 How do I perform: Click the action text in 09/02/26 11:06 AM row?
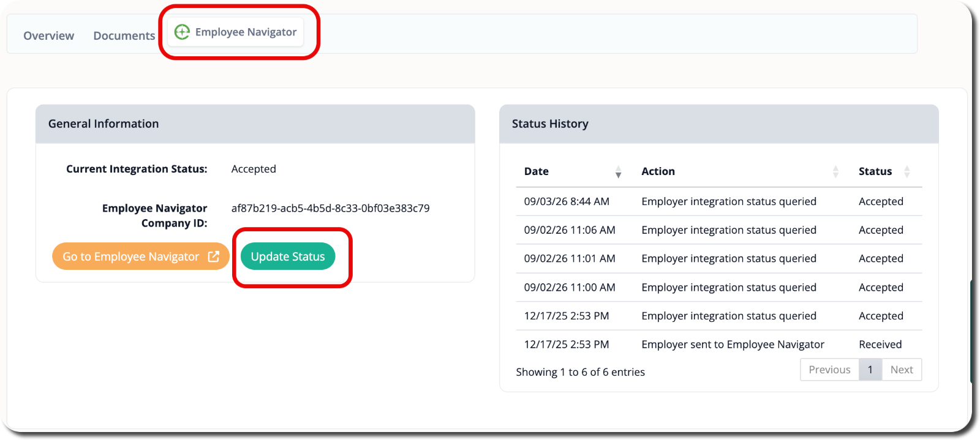[x=729, y=230]
